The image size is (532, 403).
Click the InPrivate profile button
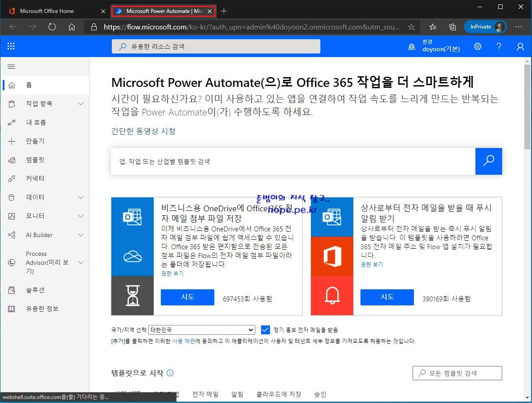(486, 27)
